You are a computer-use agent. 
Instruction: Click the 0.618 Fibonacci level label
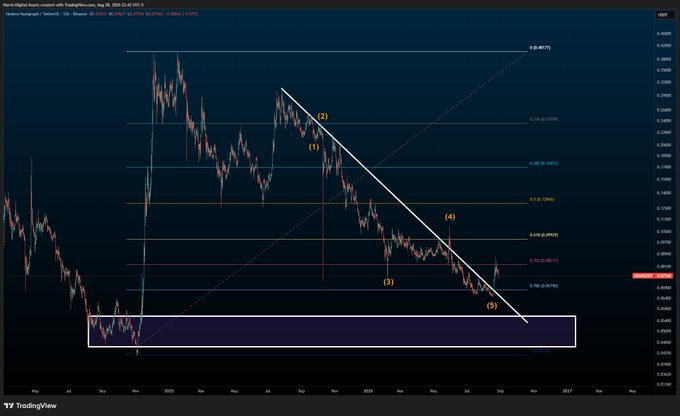tap(543, 235)
